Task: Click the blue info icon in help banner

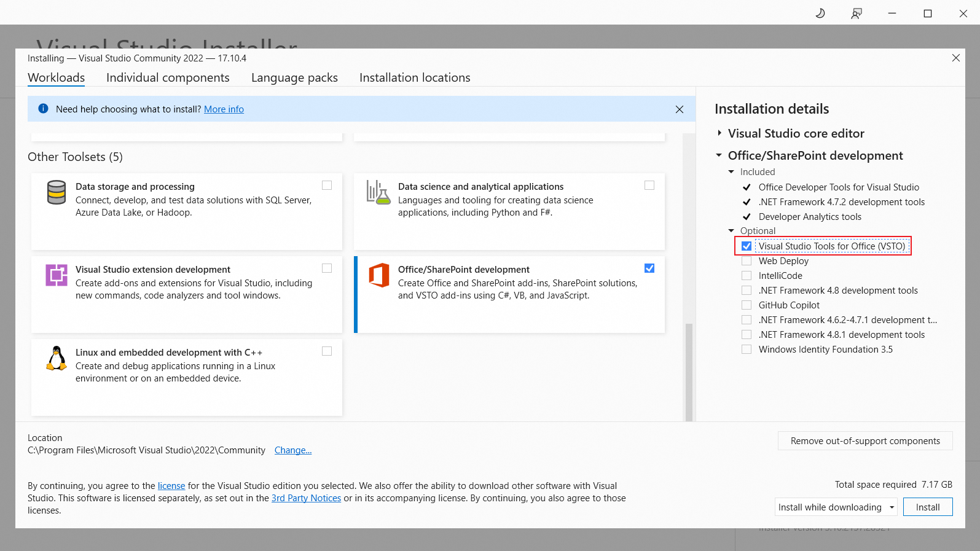Action: pos(43,109)
